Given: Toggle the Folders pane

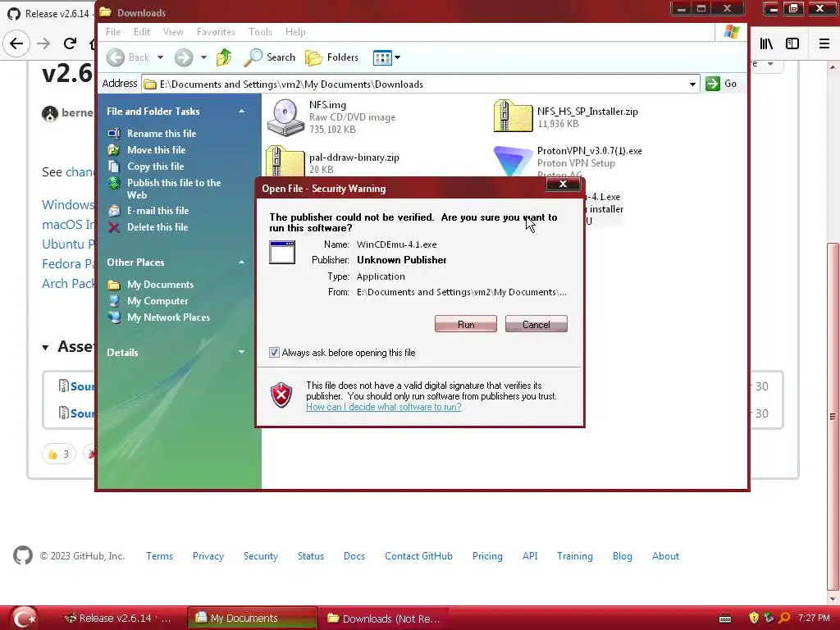Looking at the screenshot, I should coord(331,57).
